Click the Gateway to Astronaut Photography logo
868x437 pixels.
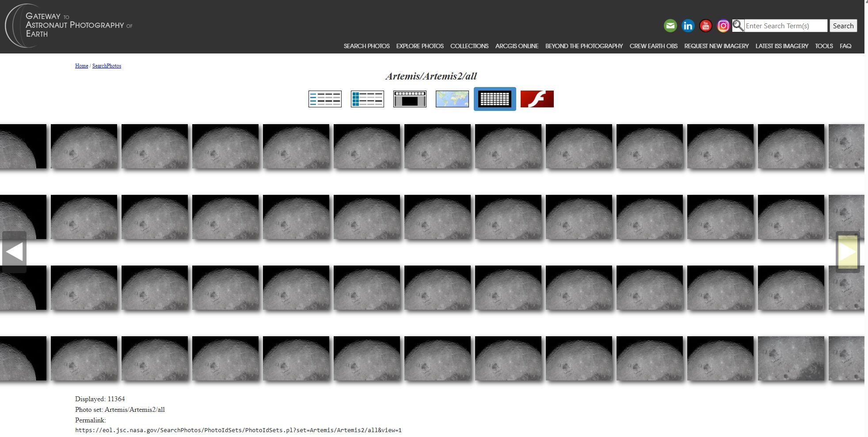pos(69,25)
